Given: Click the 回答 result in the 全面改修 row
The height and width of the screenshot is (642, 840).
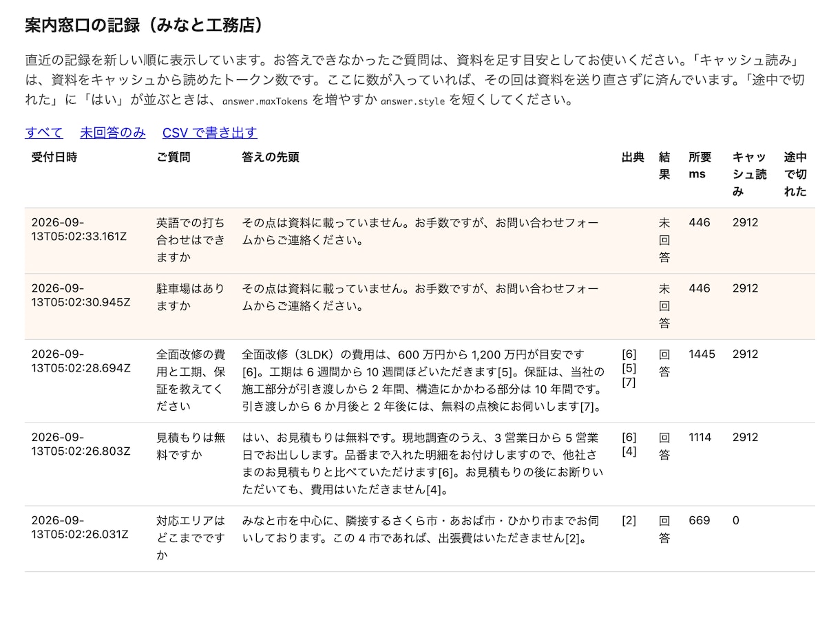Looking at the screenshot, I should (664, 363).
